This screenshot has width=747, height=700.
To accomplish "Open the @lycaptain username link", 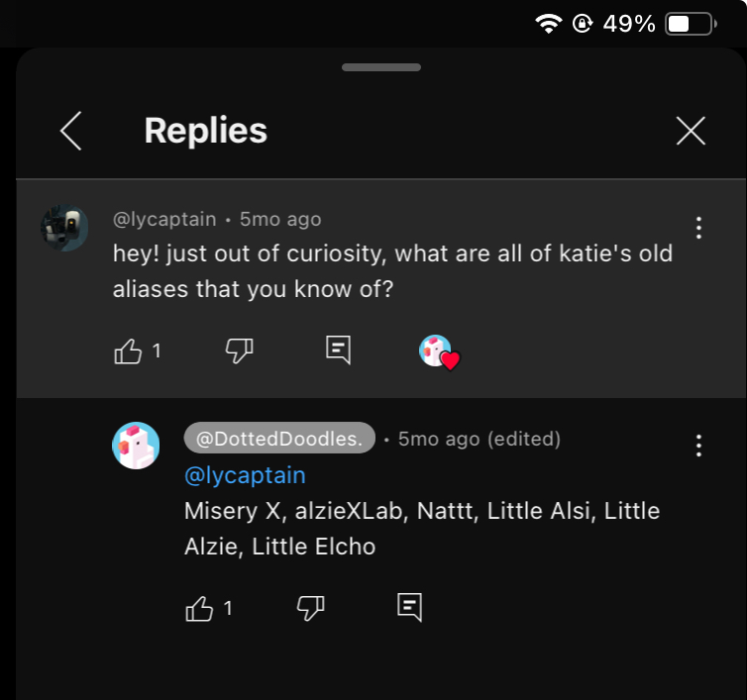I will click(x=164, y=220).
